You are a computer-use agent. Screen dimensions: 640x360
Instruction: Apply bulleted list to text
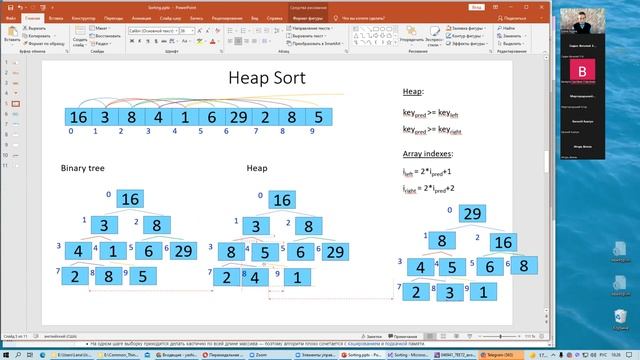tap(231, 31)
